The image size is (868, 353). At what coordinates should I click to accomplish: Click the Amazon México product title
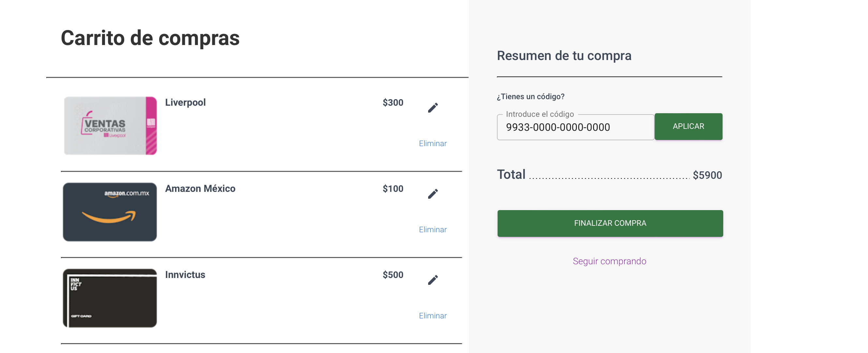pos(200,189)
